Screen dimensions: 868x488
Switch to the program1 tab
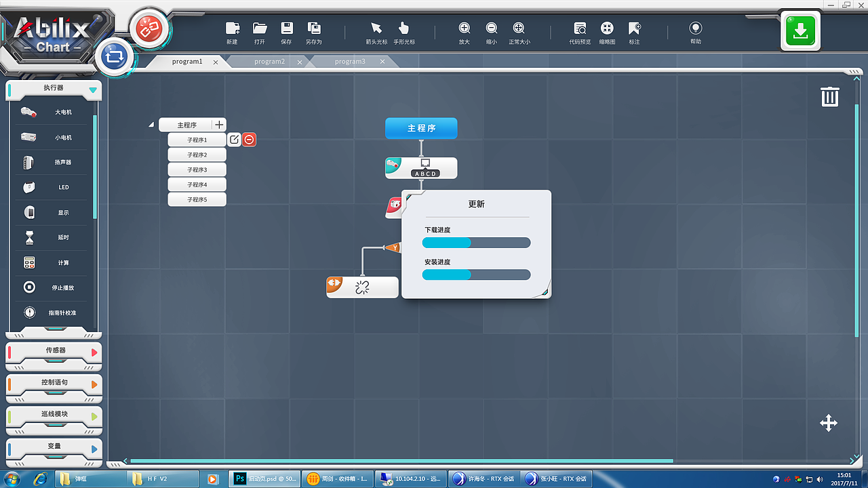[x=187, y=62]
